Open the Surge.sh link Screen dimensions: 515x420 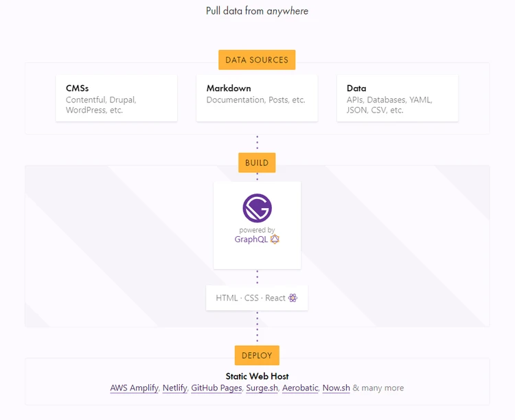click(x=262, y=388)
